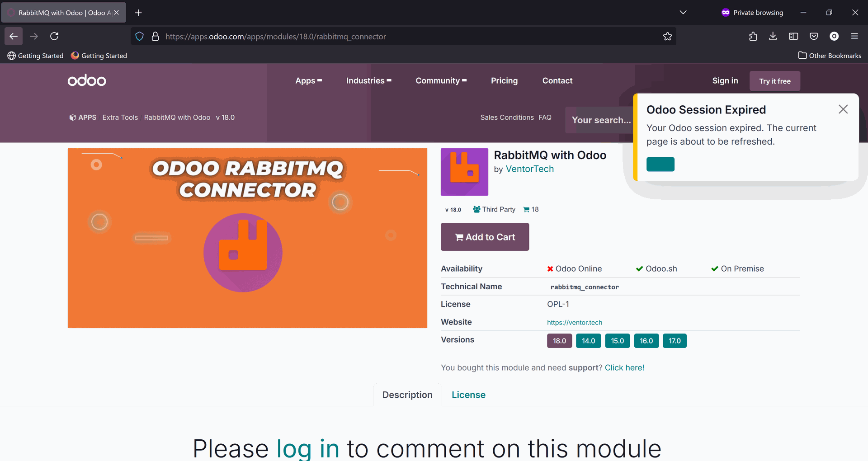
Task: Expand the Apps menu
Action: click(308, 80)
